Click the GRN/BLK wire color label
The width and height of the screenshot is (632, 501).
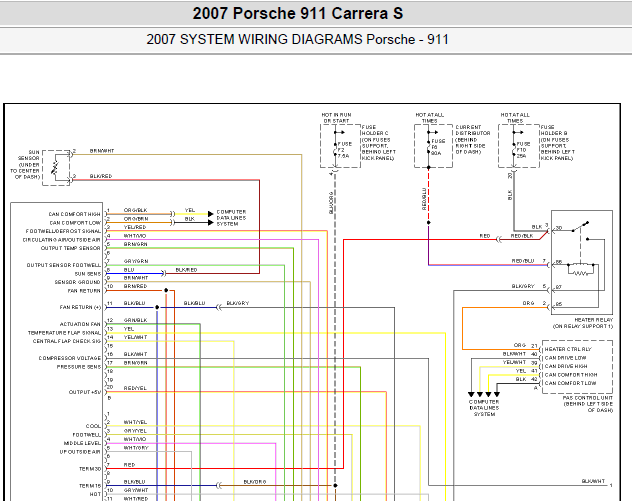tap(135, 320)
